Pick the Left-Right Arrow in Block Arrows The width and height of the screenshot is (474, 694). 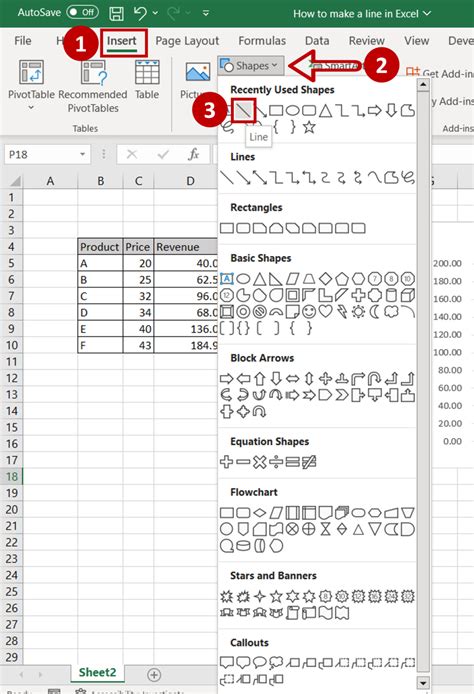tap(293, 378)
